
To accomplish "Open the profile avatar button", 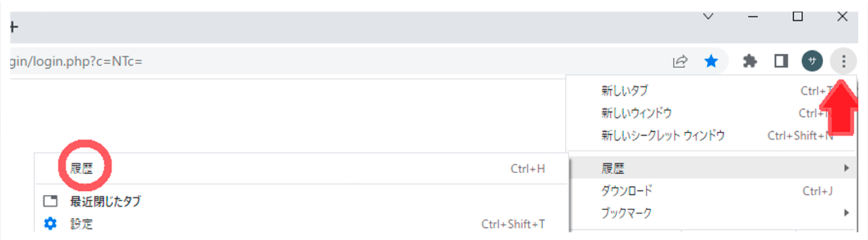I will [x=812, y=61].
